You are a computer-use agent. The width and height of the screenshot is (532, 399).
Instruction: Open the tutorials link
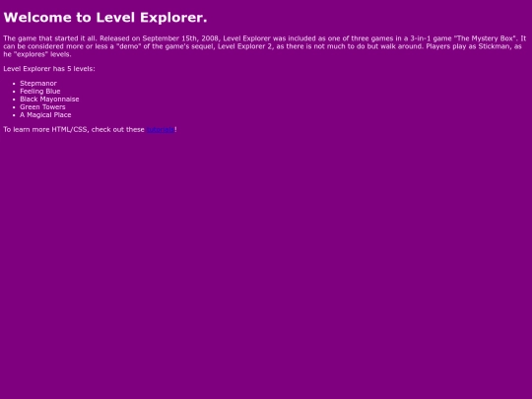click(161, 130)
